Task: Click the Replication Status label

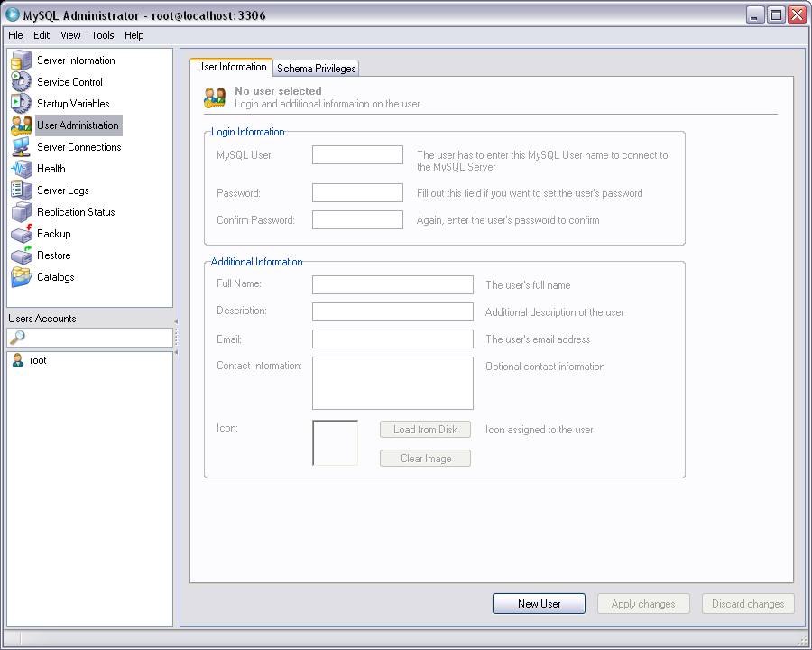Action: [x=76, y=212]
